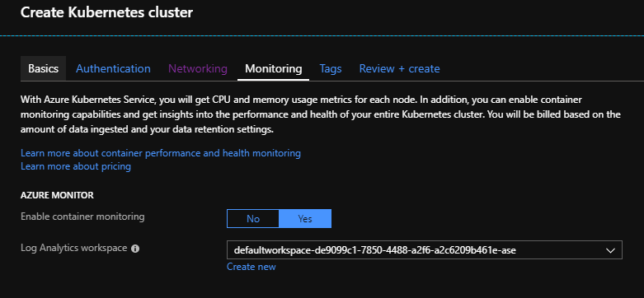The image size is (644, 298).
Task: Click the AZURE MONITOR section heading
Action: (x=57, y=196)
